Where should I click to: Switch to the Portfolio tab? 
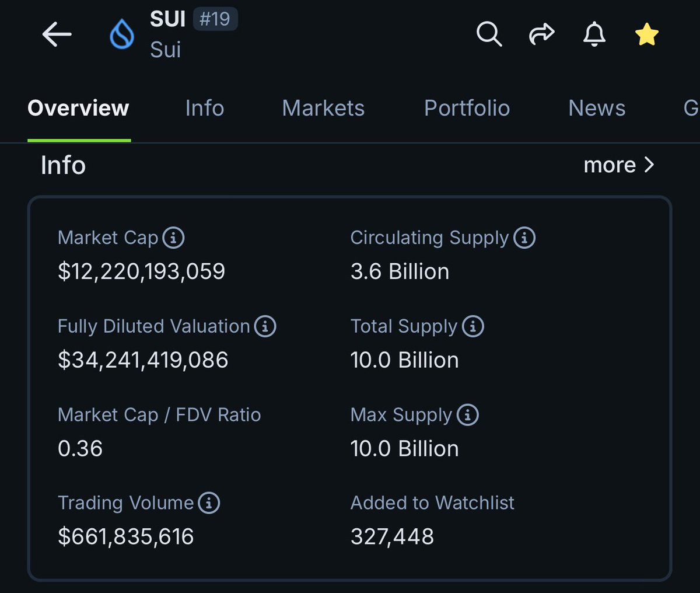[x=467, y=108]
